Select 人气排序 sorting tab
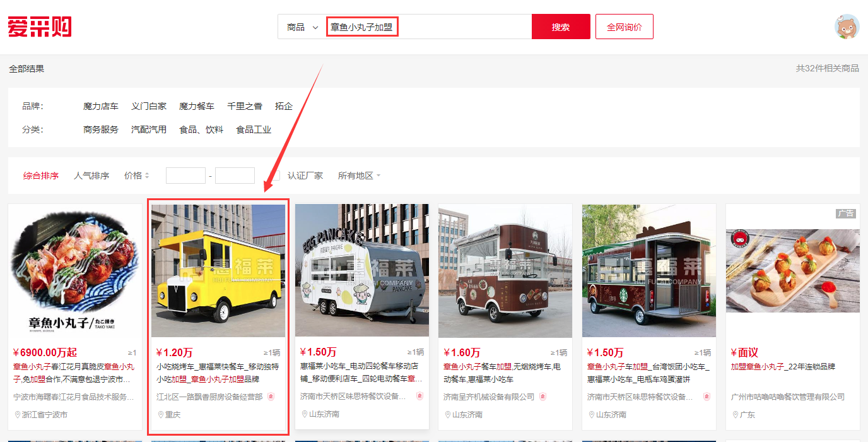This screenshot has width=868, height=442. pos(91,176)
